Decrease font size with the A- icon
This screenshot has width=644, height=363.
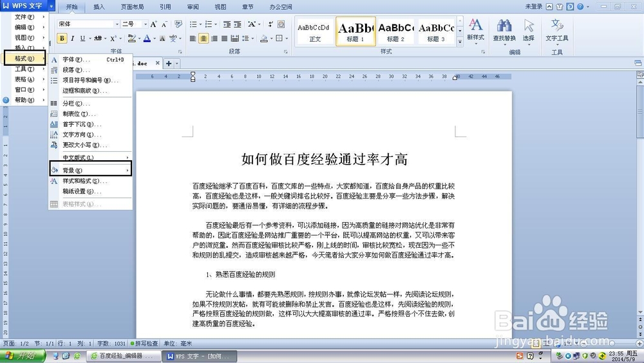point(164,24)
